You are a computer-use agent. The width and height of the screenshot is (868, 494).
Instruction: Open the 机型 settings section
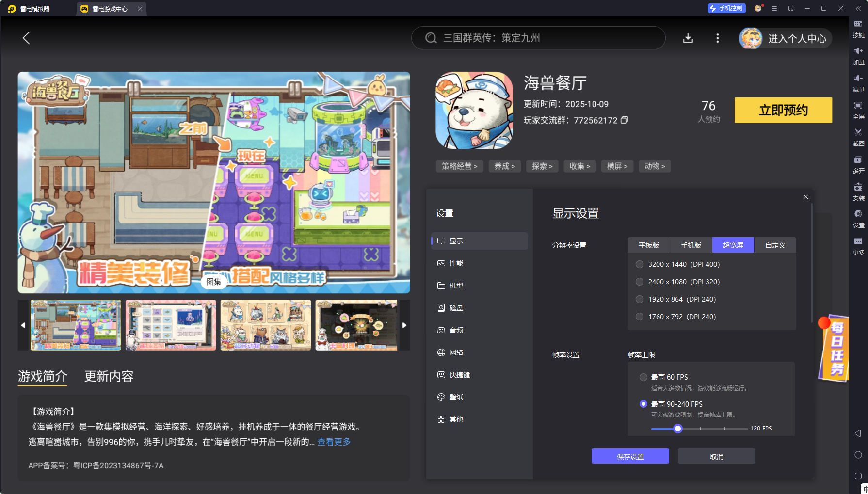[480, 286]
